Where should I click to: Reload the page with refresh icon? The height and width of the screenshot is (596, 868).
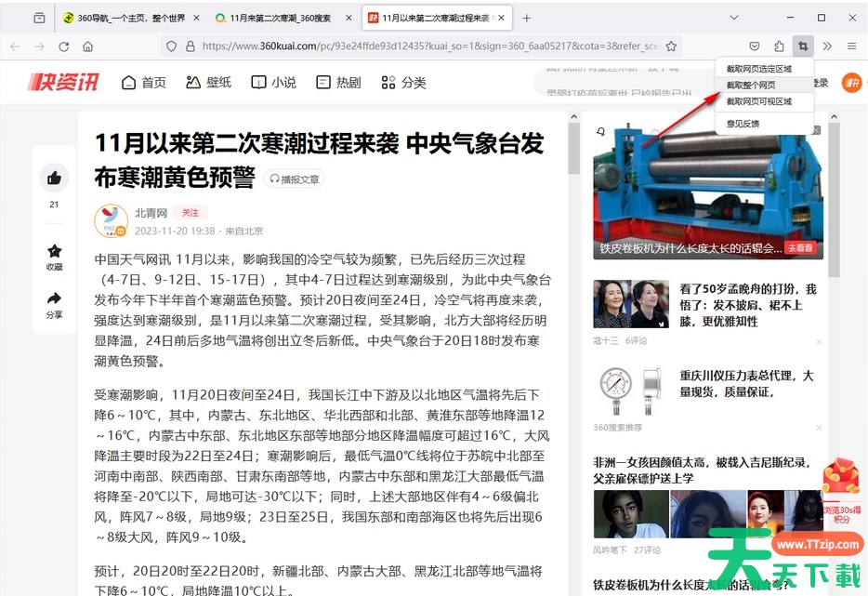coord(63,46)
